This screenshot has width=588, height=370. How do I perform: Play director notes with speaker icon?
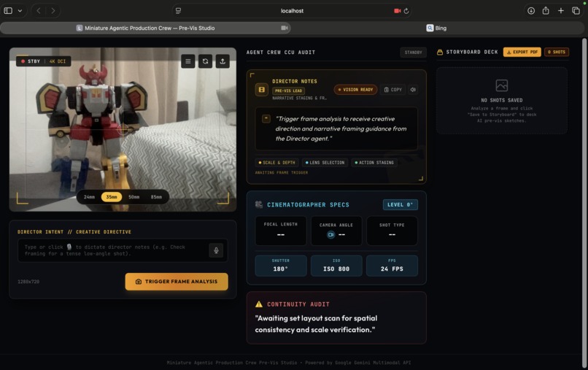413,90
